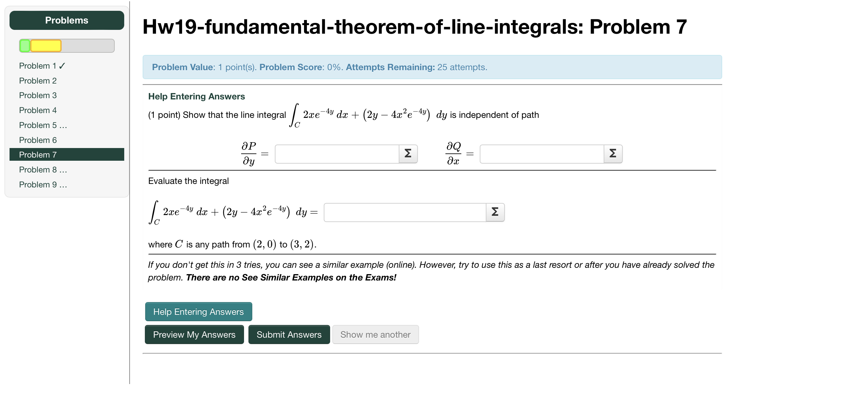
Task: Click the green segment of the progress bar
Action: click(24, 45)
